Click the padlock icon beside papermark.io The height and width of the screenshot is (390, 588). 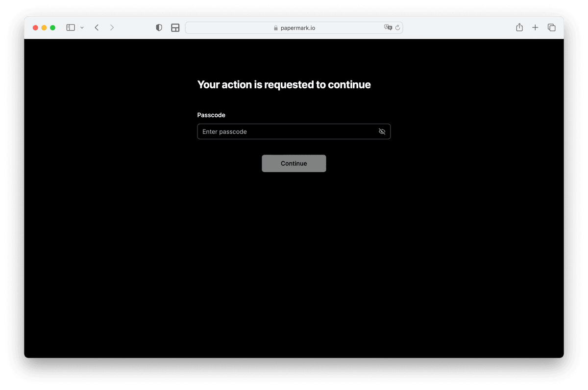click(x=275, y=28)
